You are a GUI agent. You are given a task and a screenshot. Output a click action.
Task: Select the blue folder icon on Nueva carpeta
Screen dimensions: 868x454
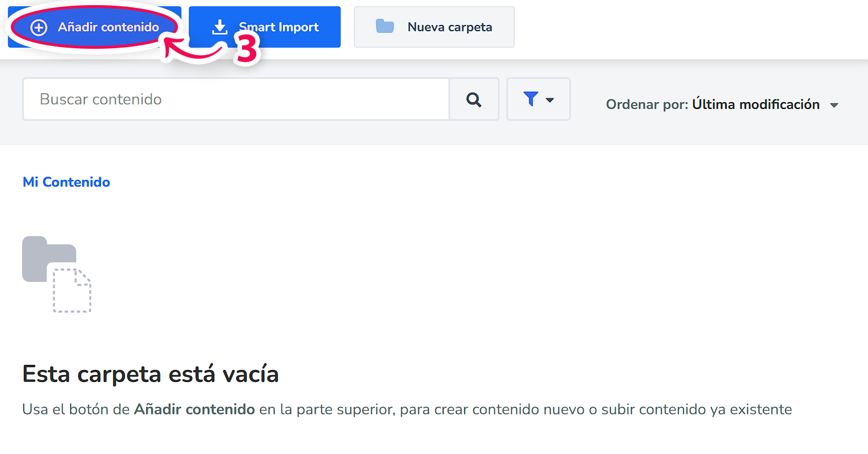(384, 27)
